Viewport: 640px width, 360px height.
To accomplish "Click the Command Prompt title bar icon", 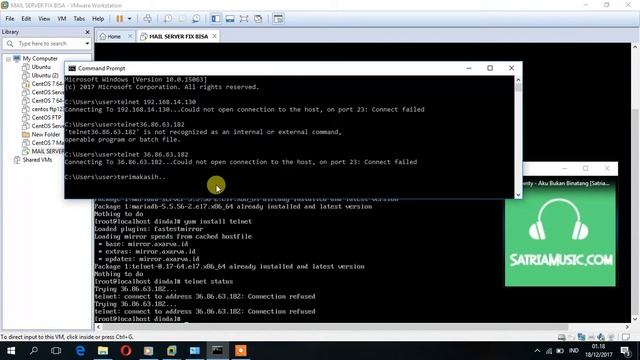I will click(x=72, y=68).
